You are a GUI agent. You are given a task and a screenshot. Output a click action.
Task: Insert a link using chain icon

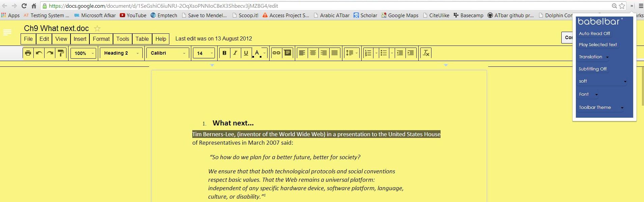pos(276,53)
